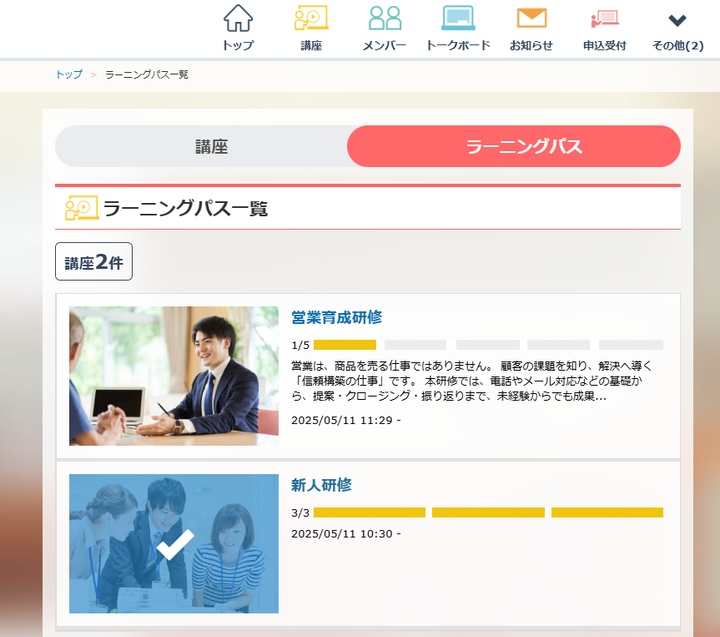
Task: Open トークボード via the laptop icon
Action: 458,18
